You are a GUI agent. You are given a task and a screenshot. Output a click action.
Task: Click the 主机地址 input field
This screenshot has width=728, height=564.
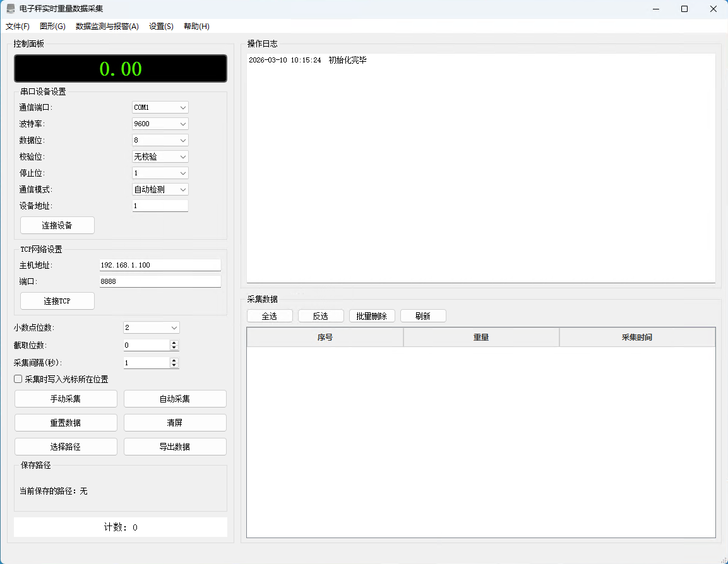(160, 265)
